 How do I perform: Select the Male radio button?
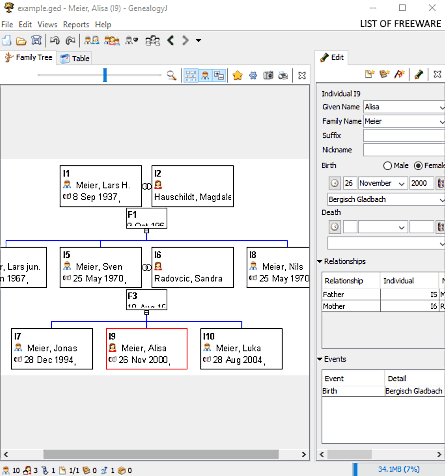click(x=387, y=166)
